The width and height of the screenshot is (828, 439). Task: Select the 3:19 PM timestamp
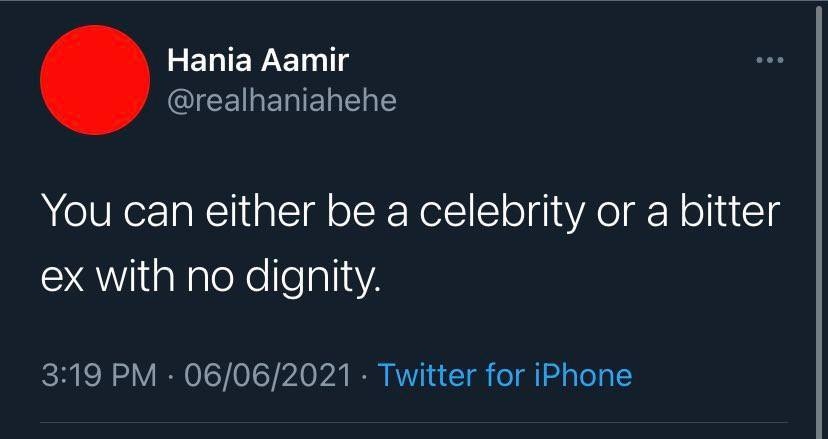(99, 375)
